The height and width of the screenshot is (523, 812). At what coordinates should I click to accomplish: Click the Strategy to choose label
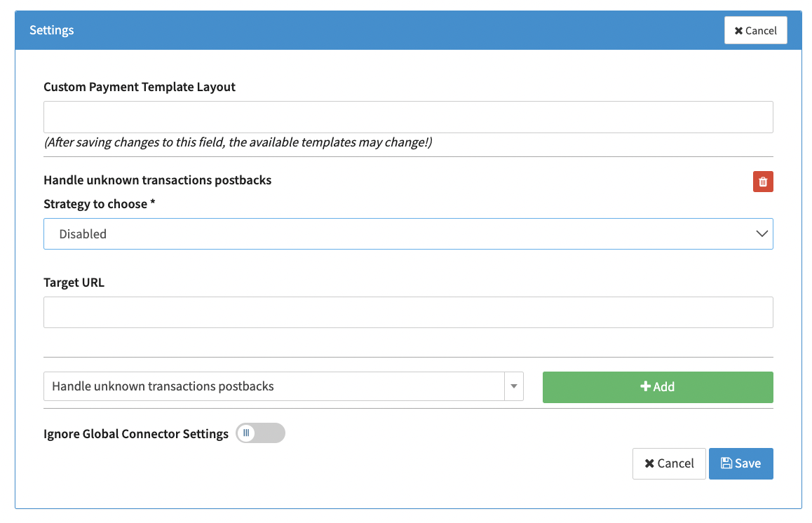(x=99, y=204)
